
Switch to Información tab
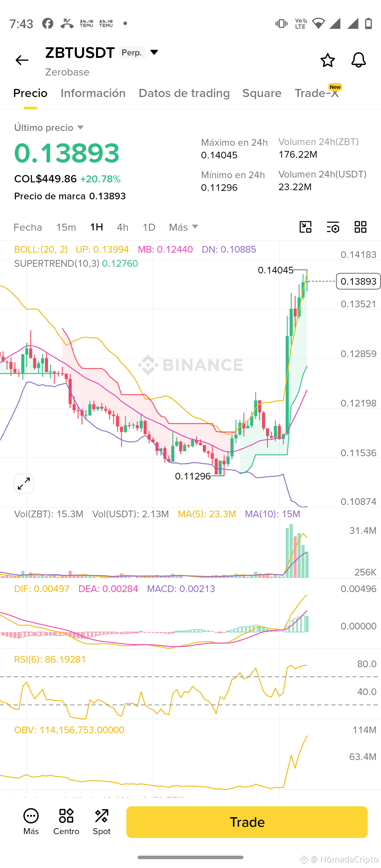tap(93, 93)
